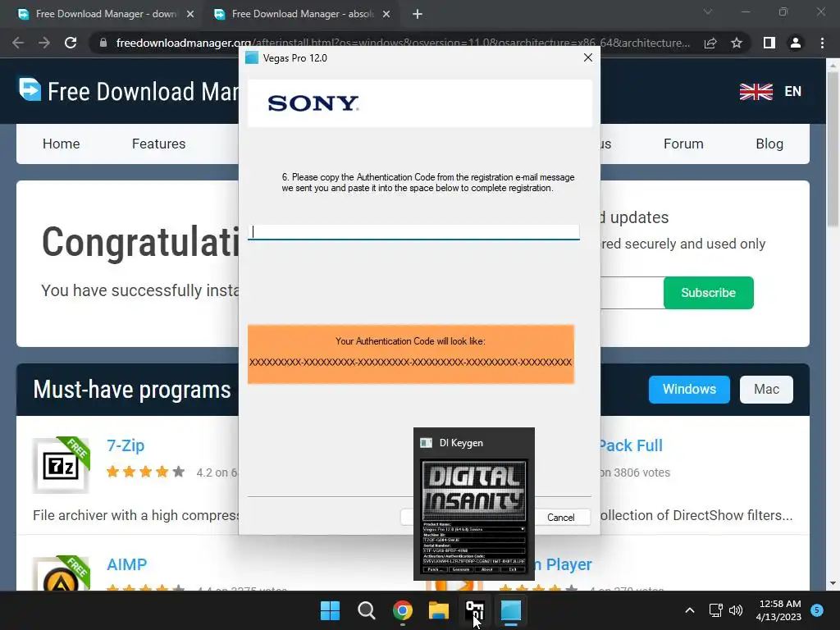Open the 7-Zip program link
Screen dimensions: 840x630
point(126,445)
